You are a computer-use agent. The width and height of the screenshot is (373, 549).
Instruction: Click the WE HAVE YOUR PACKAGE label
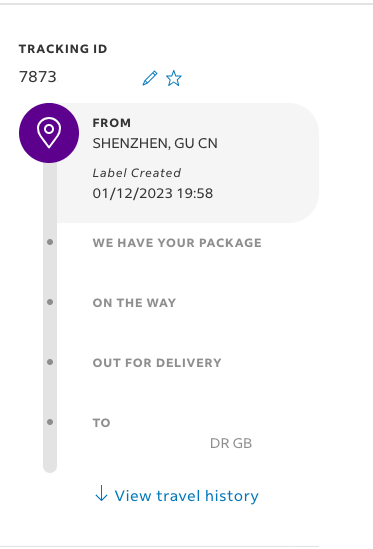pos(177,243)
